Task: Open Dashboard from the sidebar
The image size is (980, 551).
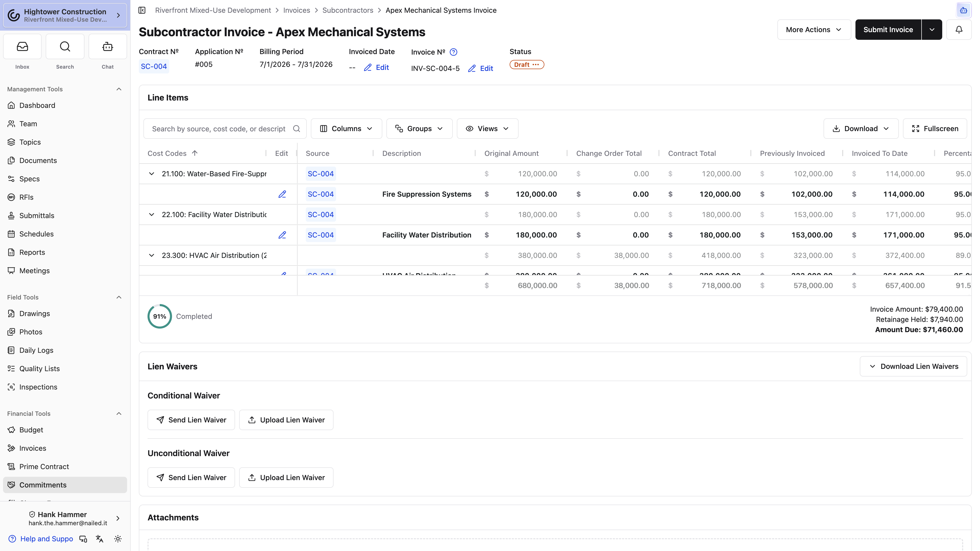Action: 65,105
